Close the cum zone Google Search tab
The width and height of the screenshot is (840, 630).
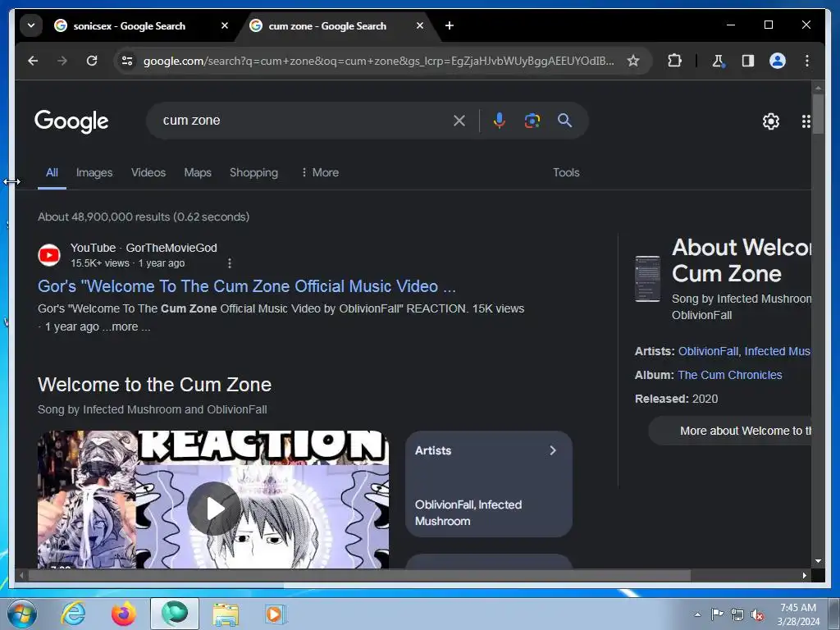[x=420, y=25]
